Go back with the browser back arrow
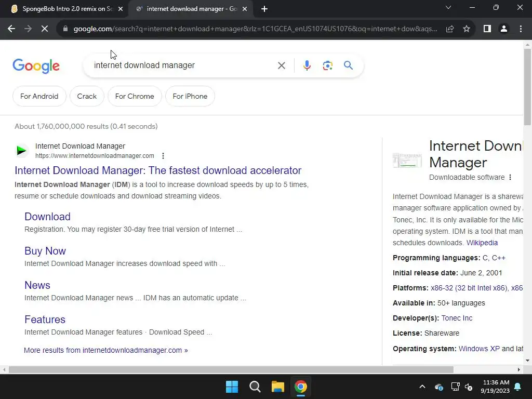 [11, 29]
